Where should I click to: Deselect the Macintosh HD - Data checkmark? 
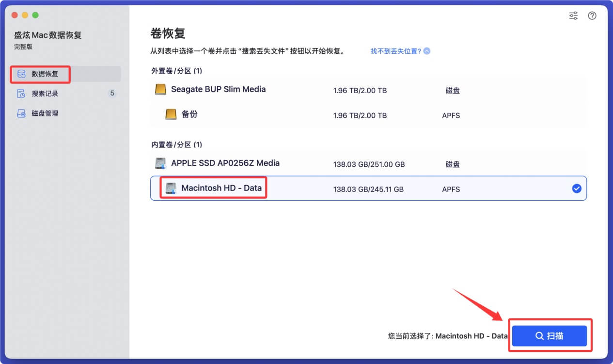576,189
